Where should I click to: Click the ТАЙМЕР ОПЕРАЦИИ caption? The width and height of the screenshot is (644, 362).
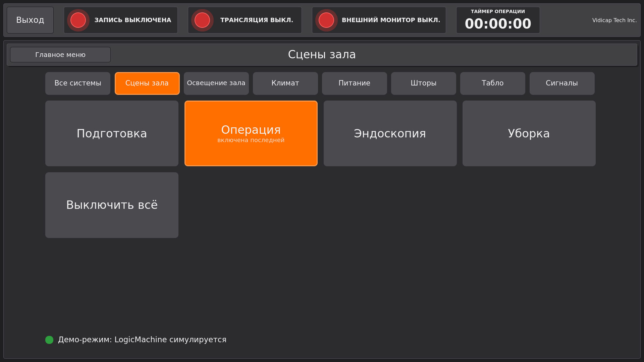498,11
